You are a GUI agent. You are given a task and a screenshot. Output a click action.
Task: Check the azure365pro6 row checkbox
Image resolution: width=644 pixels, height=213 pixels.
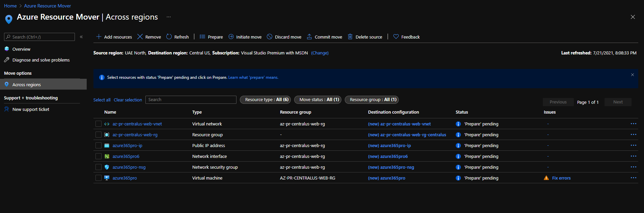point(99,156)
